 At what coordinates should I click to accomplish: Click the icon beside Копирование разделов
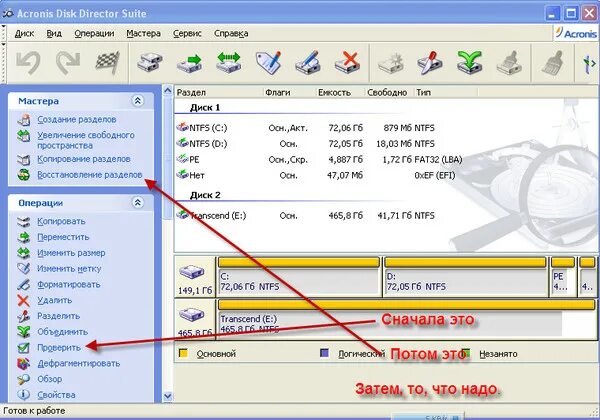(24, 159)
